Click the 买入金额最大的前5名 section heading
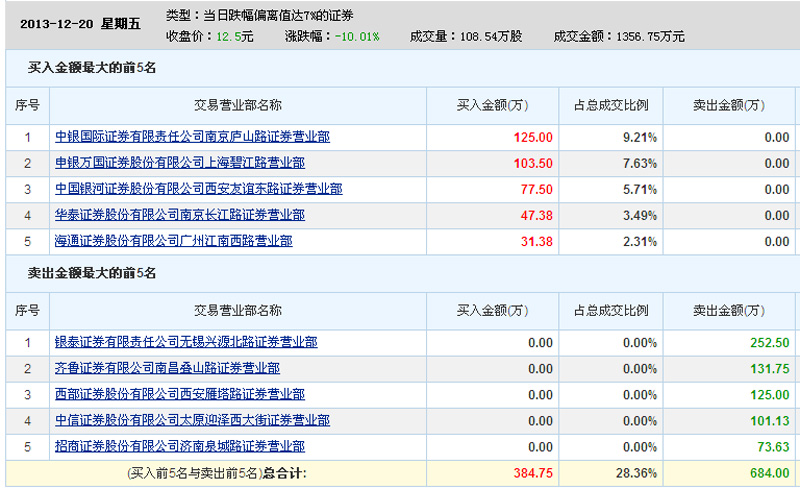The image size is (800, 489). pyautogui.click(x=92, y=68)
